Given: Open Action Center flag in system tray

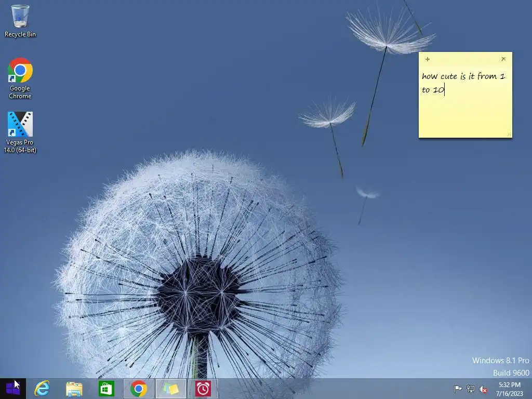Looking at the screenshot, I should [458, 389].
